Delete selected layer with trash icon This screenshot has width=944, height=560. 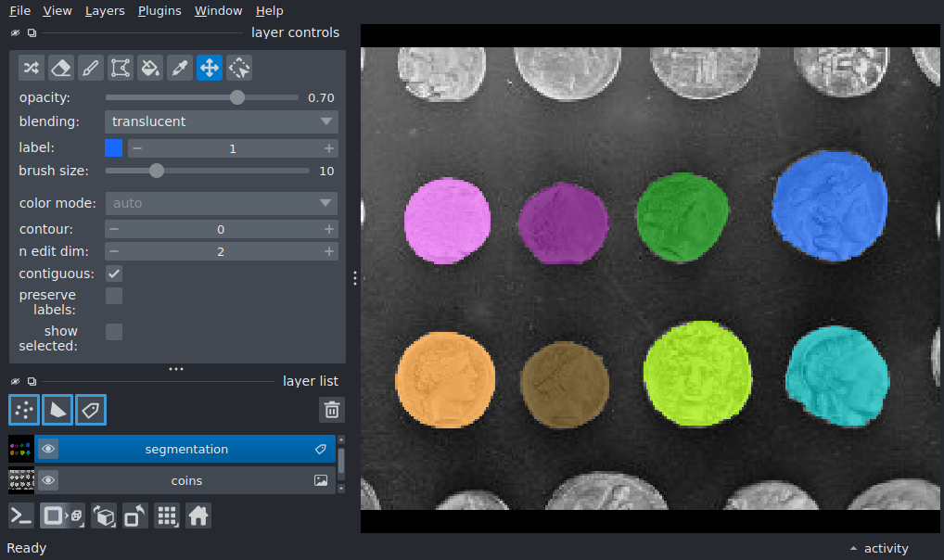click(x=332, y=410)
